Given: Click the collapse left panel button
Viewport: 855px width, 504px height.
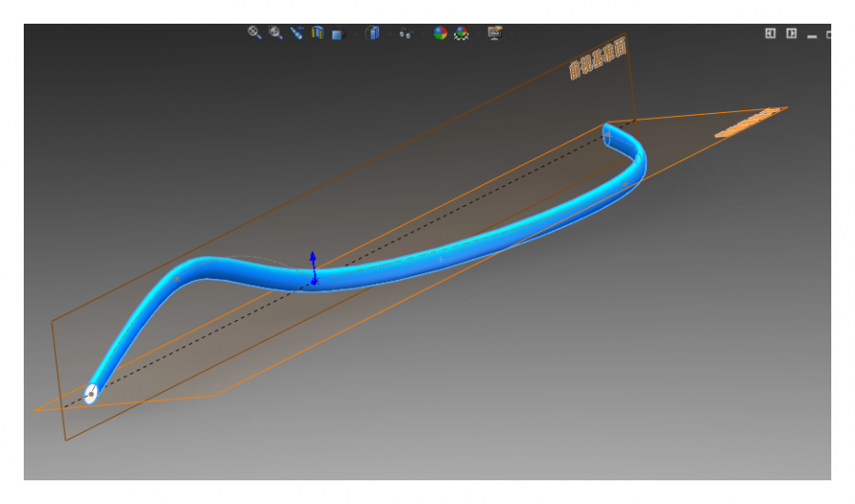Looking at the screenshot, I should 769,33.
